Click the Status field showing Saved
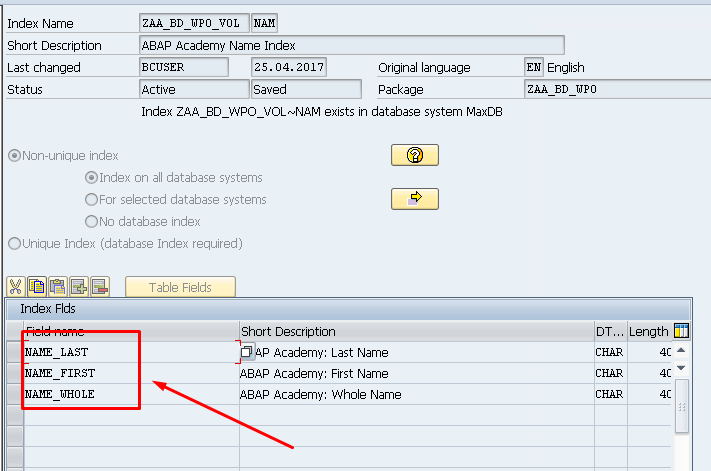Viewport: 711px width, 471px height. coord(307,89)
